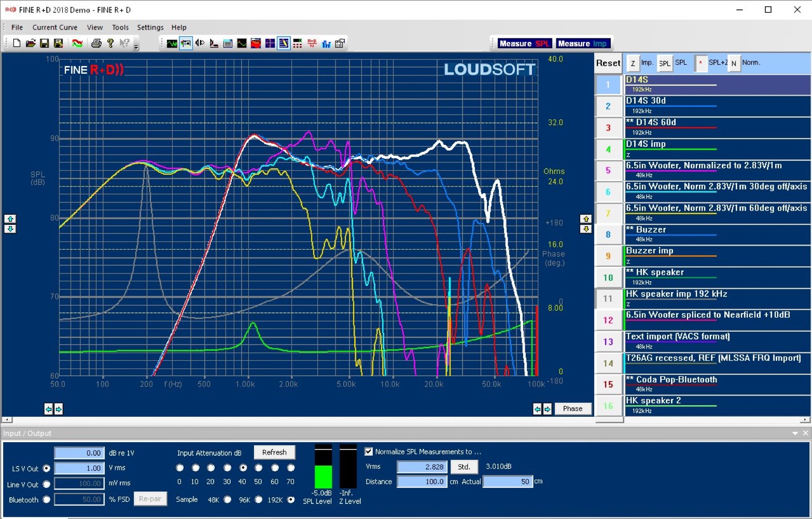Click the Print icon in the toolbar
The width and height of the screenshot is (812, 519).
coord(96,43)
